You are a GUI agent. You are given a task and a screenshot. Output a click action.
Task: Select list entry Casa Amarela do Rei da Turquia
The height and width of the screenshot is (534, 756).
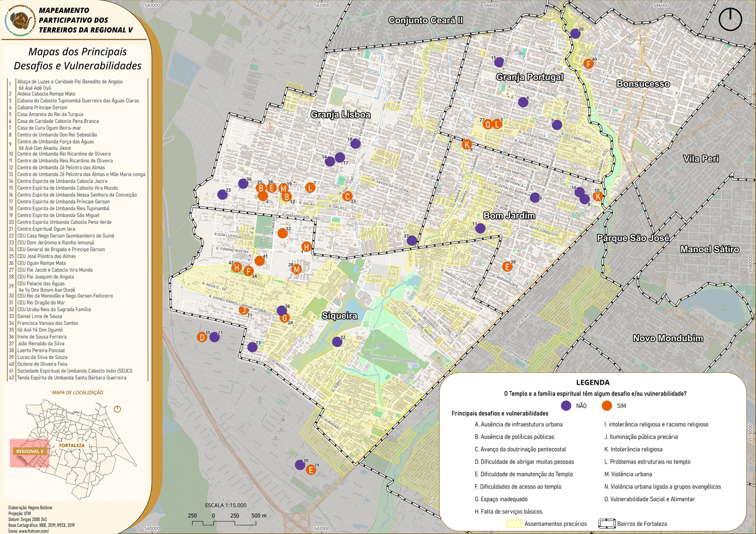[x=50, y=114]
